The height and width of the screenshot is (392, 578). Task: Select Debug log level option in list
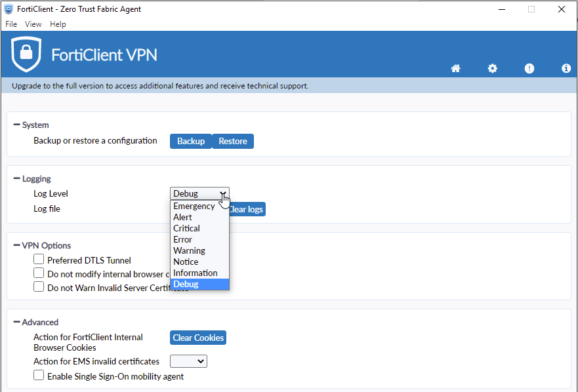(199, 284)
